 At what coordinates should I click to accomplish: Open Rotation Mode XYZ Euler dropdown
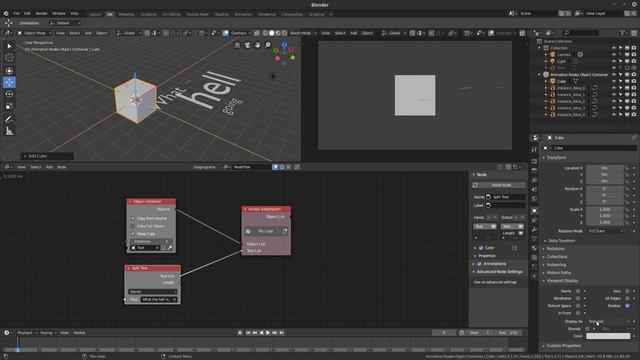606,231
